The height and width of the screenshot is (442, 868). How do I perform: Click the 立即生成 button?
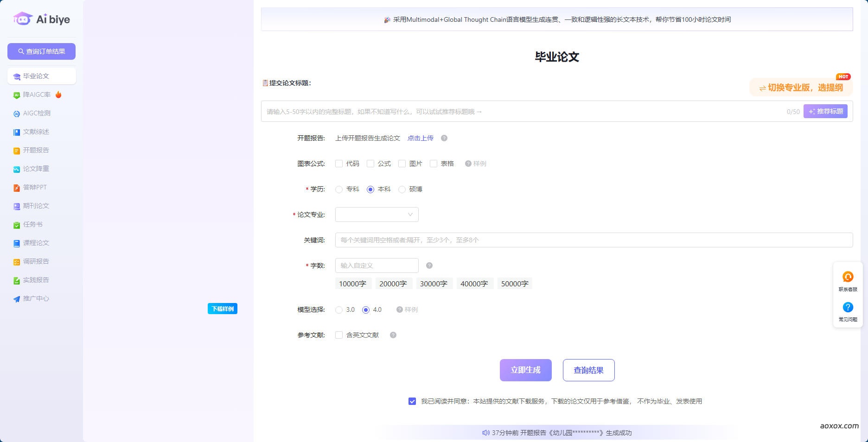(525, 370)
